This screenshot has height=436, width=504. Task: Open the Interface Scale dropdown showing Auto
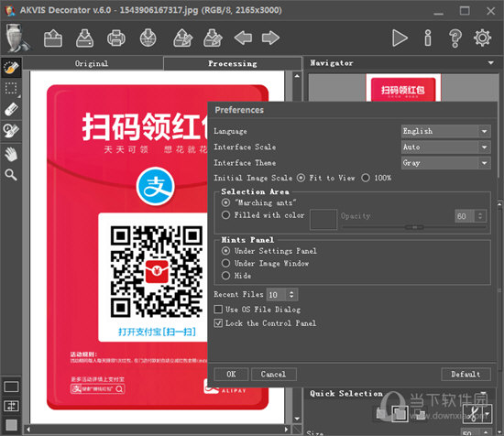446,147
